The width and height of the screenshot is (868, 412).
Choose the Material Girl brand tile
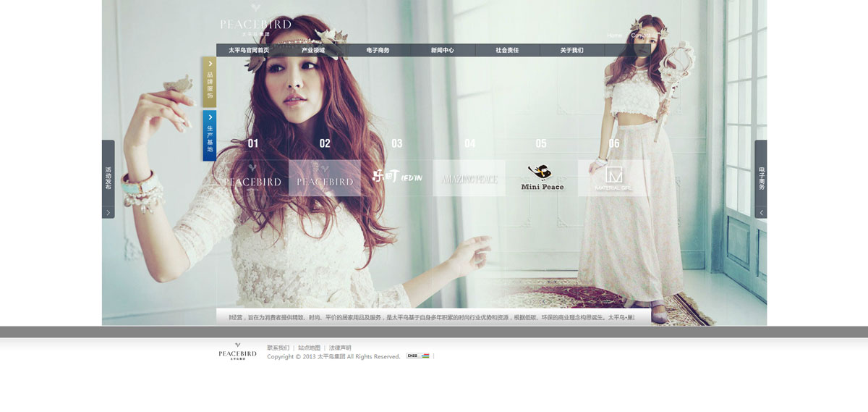coord(613,178)
